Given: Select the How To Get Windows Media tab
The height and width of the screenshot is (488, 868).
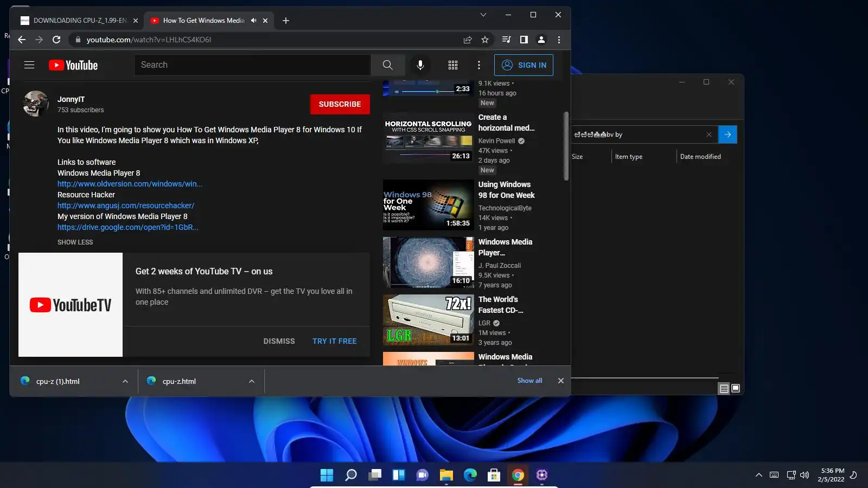Looking at the screenshot, I should [203, 21].
